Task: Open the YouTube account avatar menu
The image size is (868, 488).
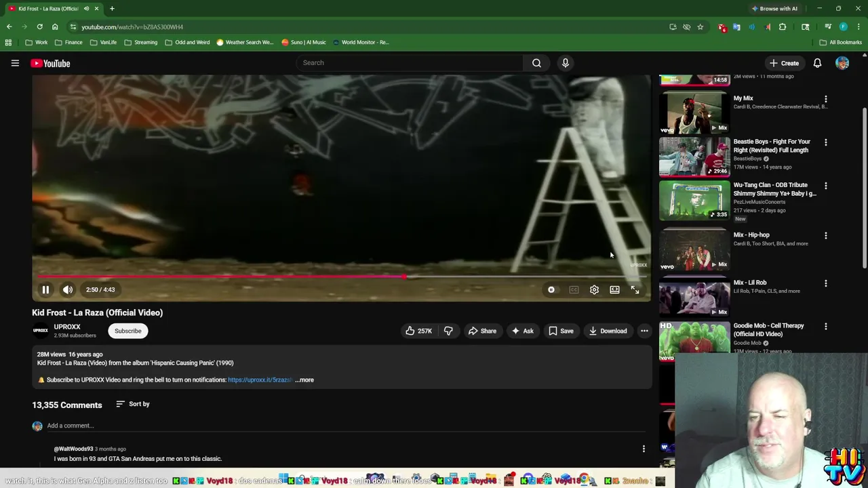Action: pyautogui.click(x=842, y=63)
